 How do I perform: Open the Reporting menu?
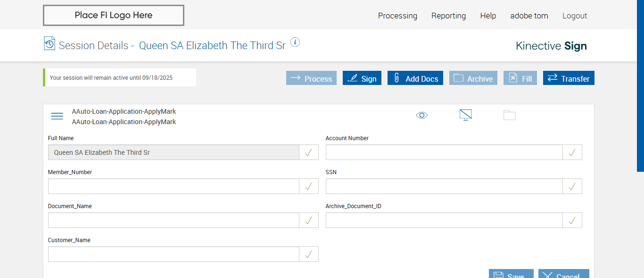tap(448, 16)
